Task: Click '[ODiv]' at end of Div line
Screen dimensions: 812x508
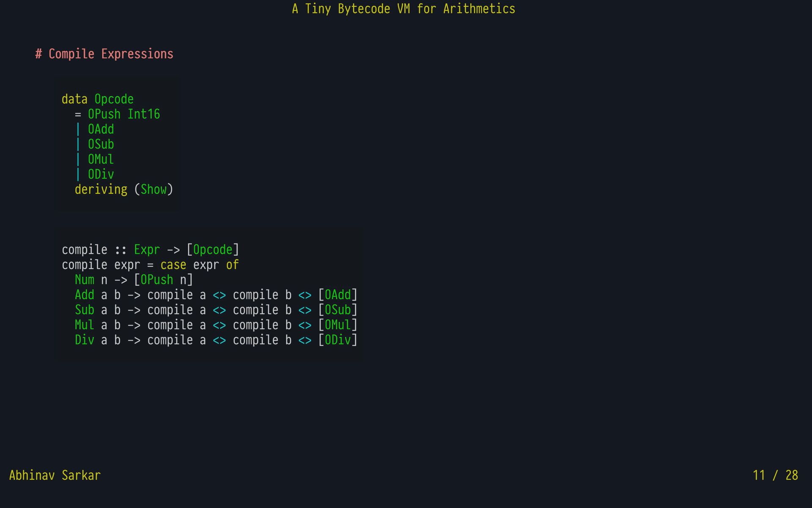Action: tap(338, 340)
